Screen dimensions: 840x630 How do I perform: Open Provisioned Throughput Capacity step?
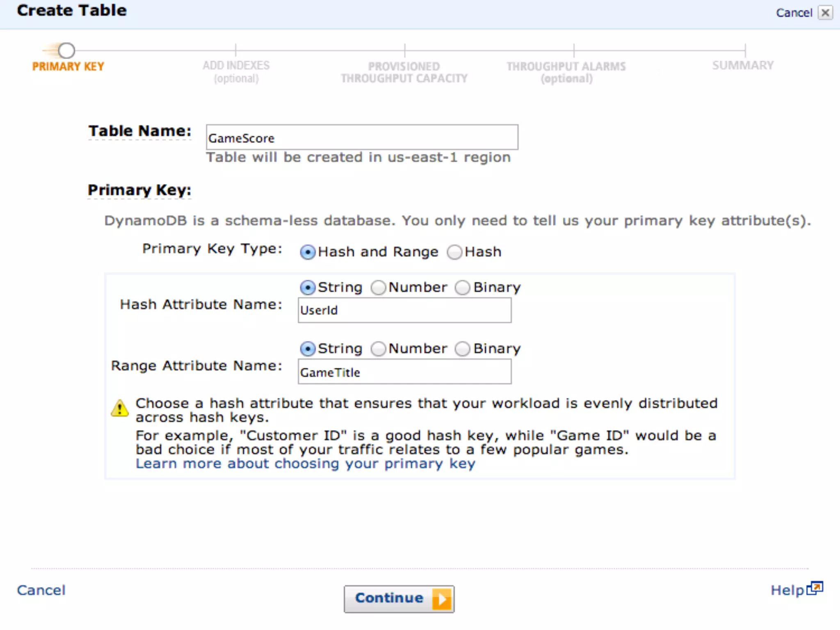pos(404,72)
